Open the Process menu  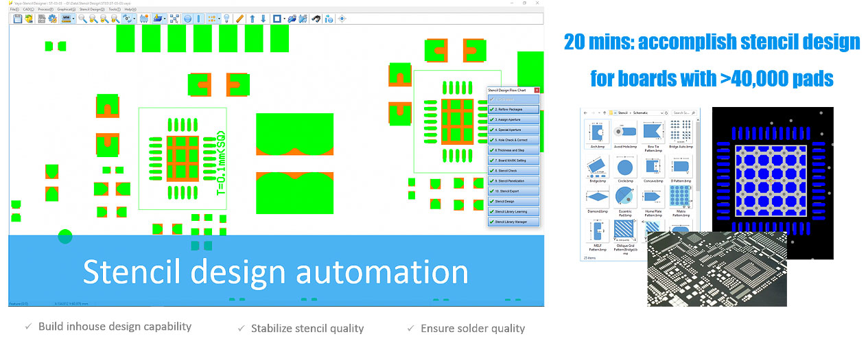pos(45,9)
